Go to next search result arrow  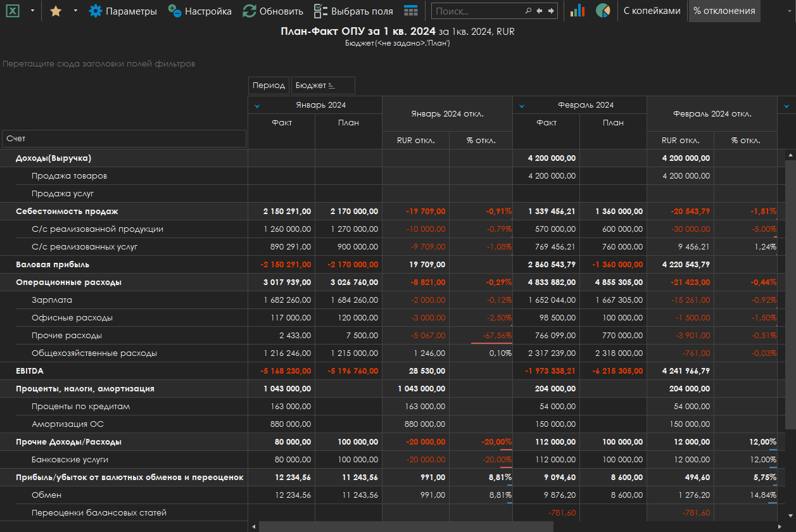(x=551, y=11)
